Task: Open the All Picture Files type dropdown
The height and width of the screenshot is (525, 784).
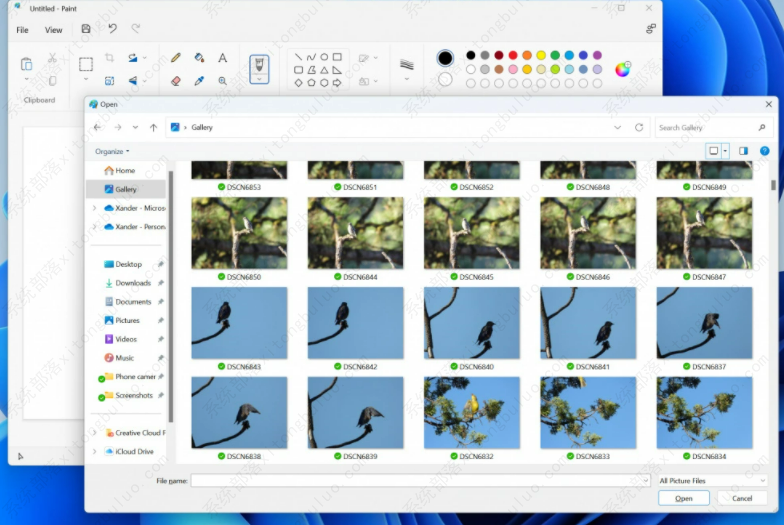Action: pyautogui.click(x=712, y=480)
